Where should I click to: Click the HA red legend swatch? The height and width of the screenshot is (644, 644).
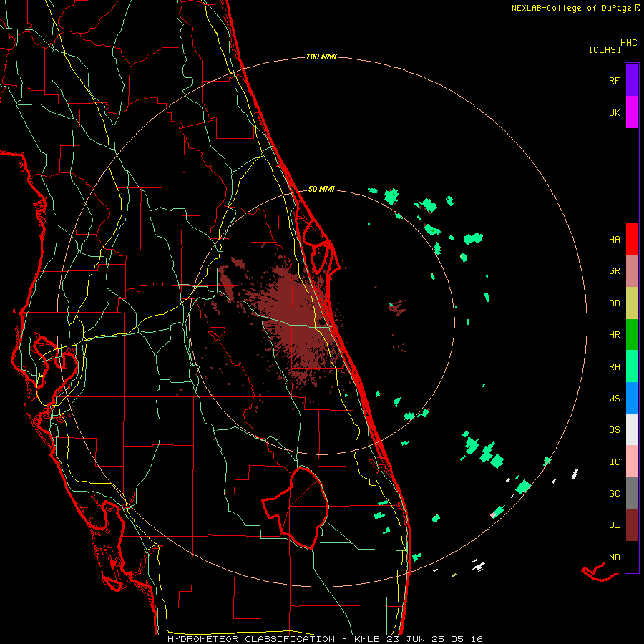tap(632, 239)
